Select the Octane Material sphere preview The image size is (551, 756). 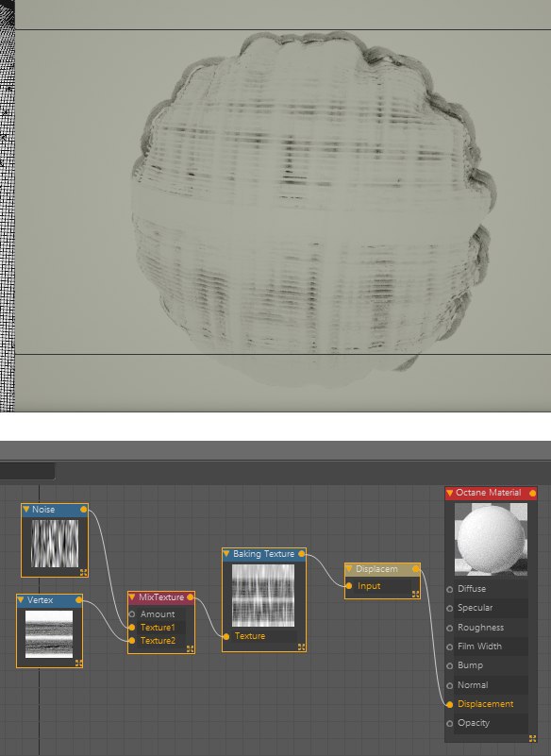491,539
